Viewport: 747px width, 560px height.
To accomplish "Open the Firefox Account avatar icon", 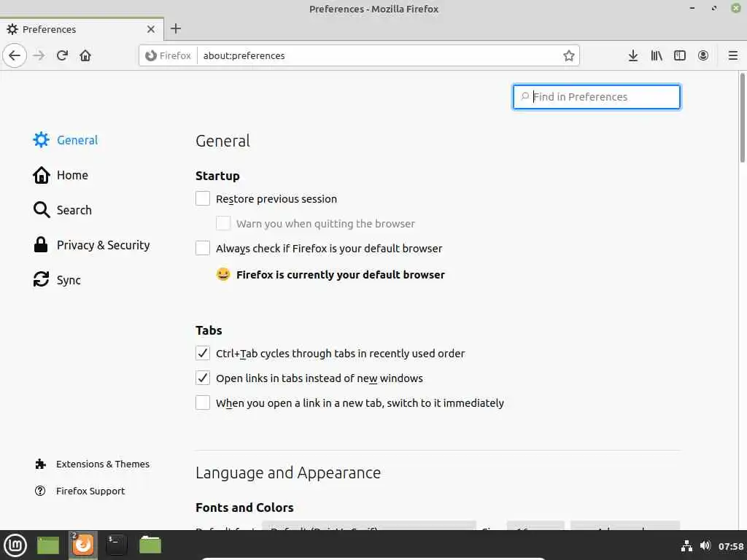I will [703, 55].
